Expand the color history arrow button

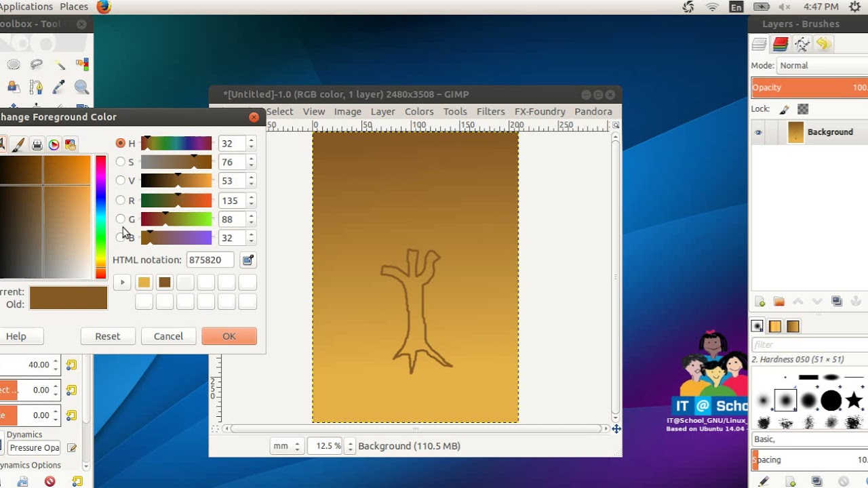[x=122, y=282]
